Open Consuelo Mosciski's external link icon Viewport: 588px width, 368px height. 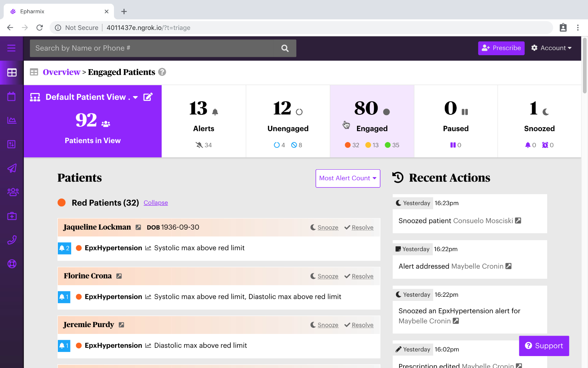(x=518, y=220)
